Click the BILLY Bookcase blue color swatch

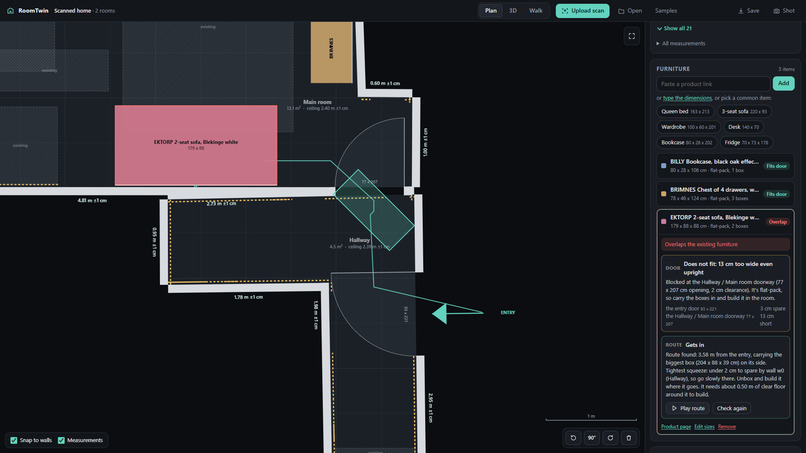tap(664, 166)
